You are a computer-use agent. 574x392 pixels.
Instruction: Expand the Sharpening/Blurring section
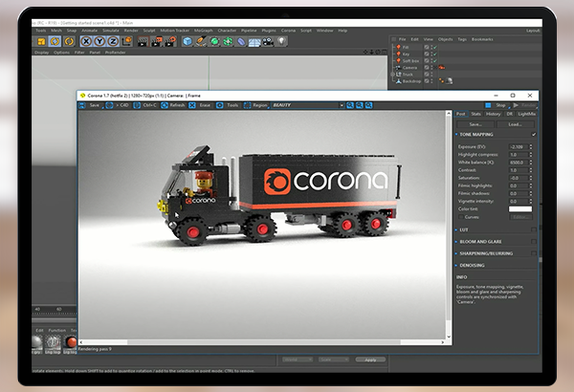click(x=456, y=253)
